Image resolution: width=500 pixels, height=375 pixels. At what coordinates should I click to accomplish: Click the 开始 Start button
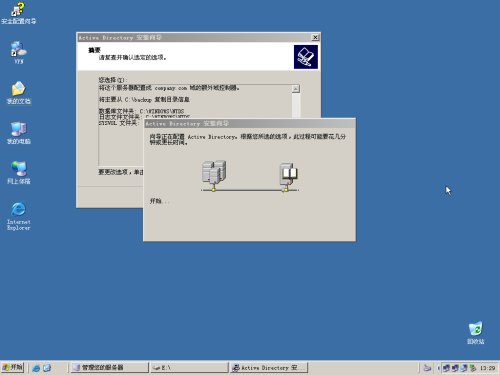12,367
